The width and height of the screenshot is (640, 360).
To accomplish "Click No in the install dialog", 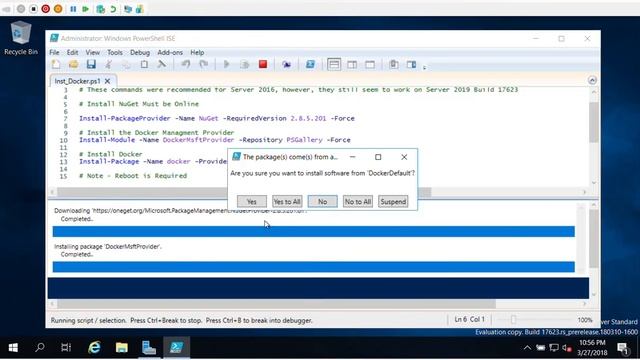I will [322, 201].
